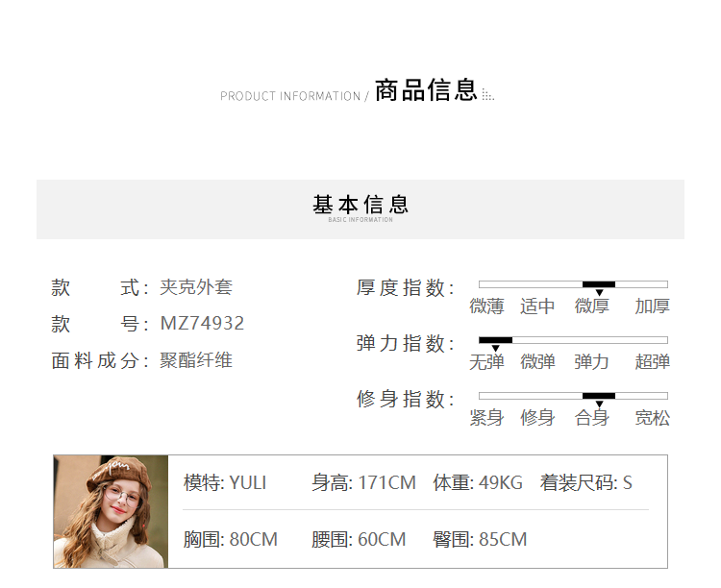
Task: Click the 基本信息 section header
Action: (360, 205)
